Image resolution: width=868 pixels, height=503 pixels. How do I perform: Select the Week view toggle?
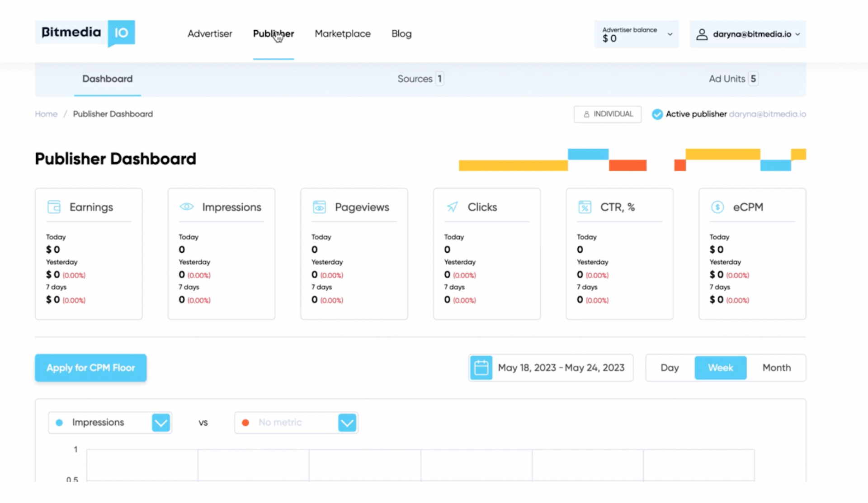720,367
